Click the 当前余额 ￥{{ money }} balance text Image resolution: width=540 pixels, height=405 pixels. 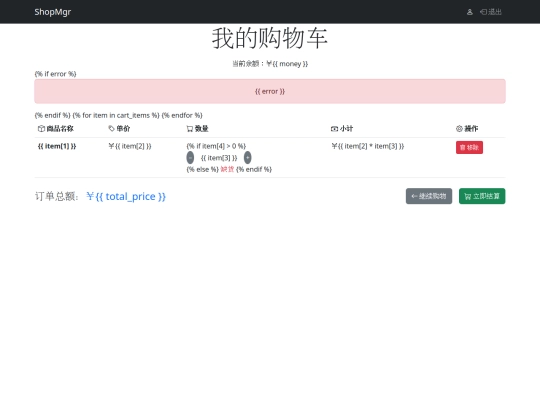point(270,64)
